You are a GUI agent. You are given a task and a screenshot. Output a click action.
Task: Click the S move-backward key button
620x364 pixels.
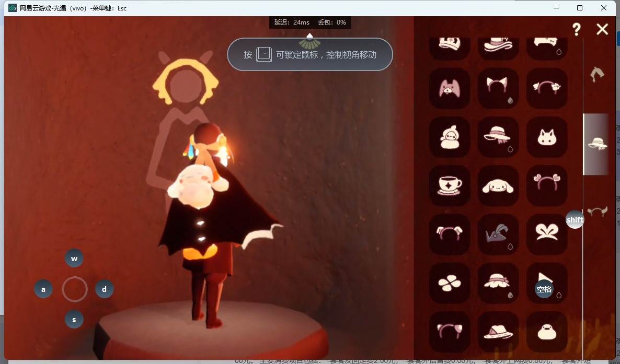pos(74,319)
